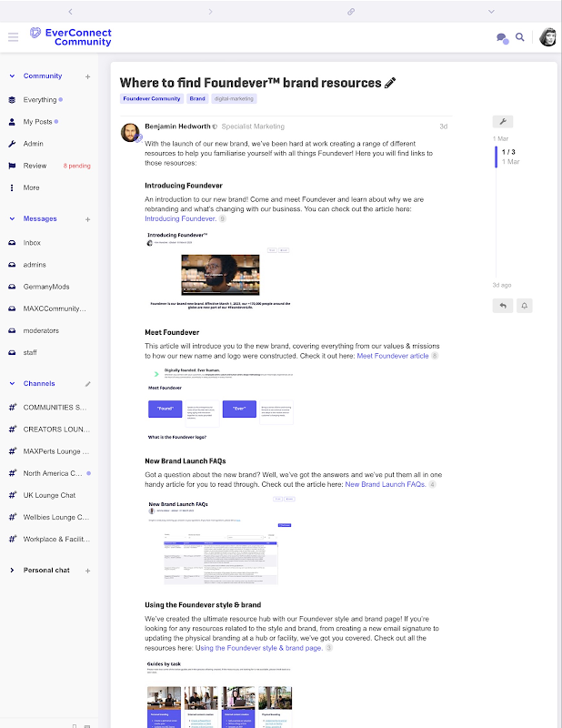Open CREATORS LOUN... channel
The height and width of the screenshot is (728, 562).
tap(49, 430)
